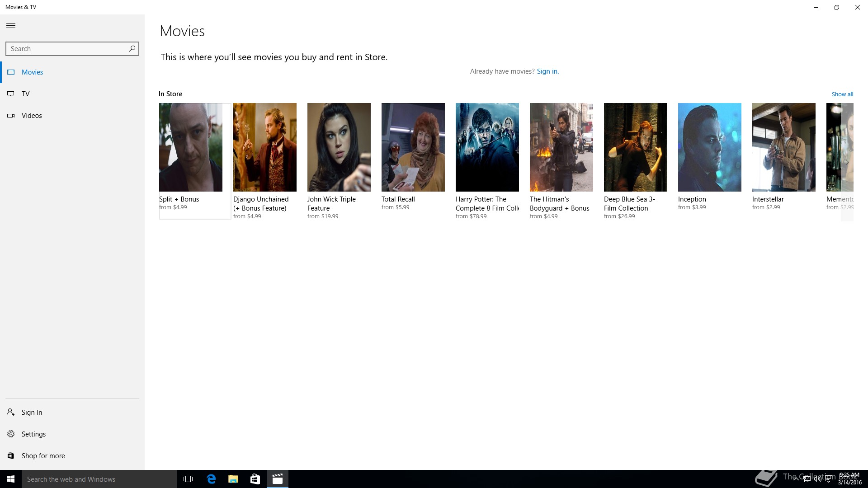868x488 pixels.
Task: Click the Movies film icon in sidebar
Action: point(11,72)
